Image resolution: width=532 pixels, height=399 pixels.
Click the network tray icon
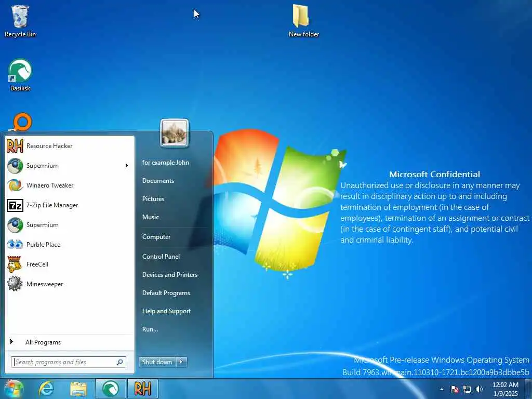tap(467, 389)
